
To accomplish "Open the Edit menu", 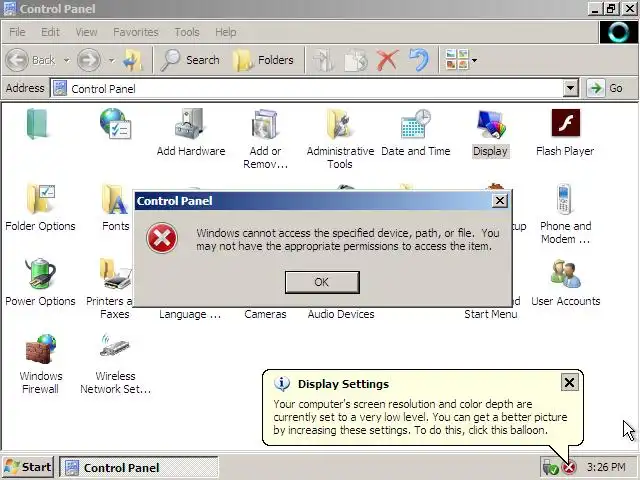I will pyautogui.click(x=50, y=32).
